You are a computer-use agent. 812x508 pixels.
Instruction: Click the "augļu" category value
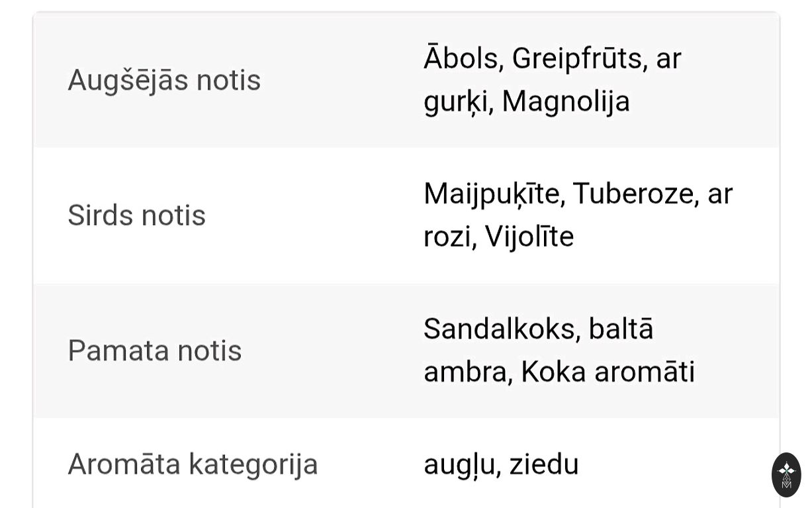tap(459, 465)
